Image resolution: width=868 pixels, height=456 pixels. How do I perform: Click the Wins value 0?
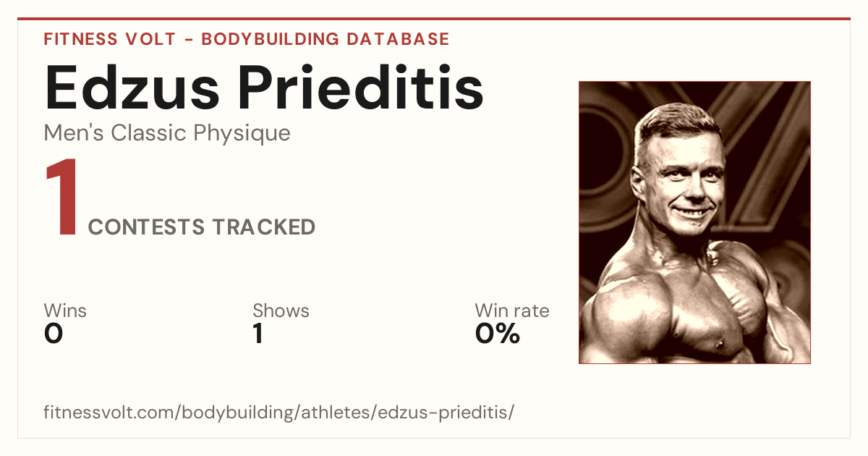pyautogui.click(x=54, y=334)
